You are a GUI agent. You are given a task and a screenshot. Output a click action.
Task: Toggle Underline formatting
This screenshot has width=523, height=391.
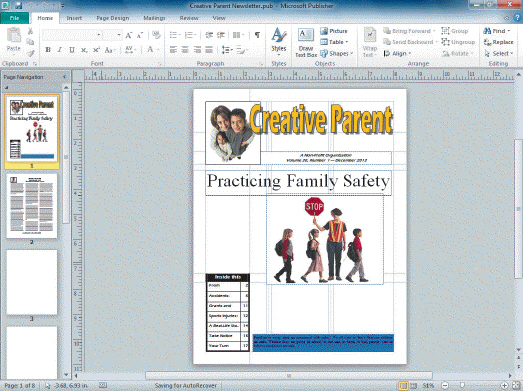[71, 50]
